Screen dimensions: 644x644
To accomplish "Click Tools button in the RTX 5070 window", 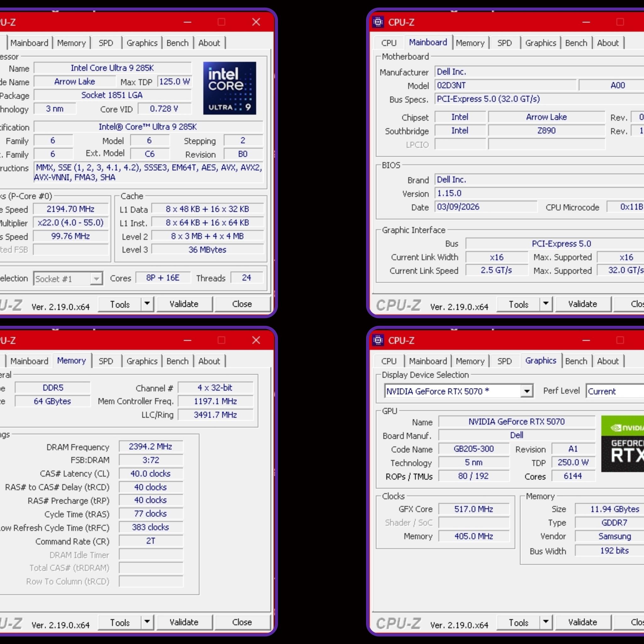I will click(x=519, y=622).
